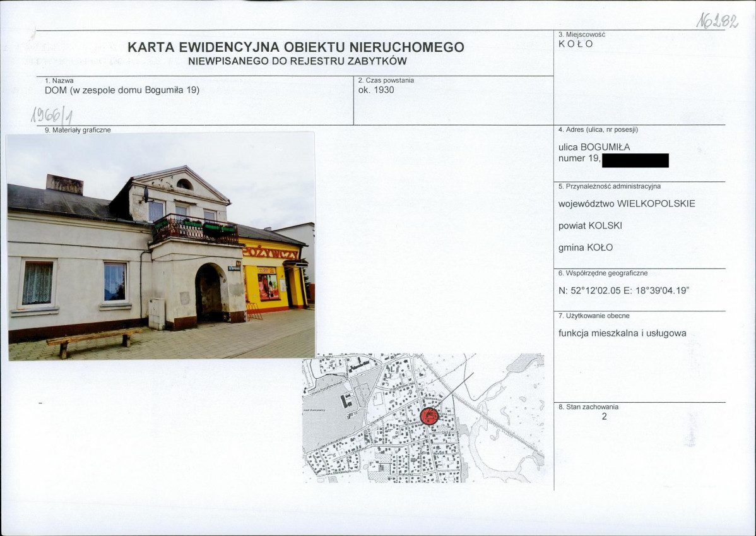
Task: Click the city map image of Koło
Action: tap(423, 423)
